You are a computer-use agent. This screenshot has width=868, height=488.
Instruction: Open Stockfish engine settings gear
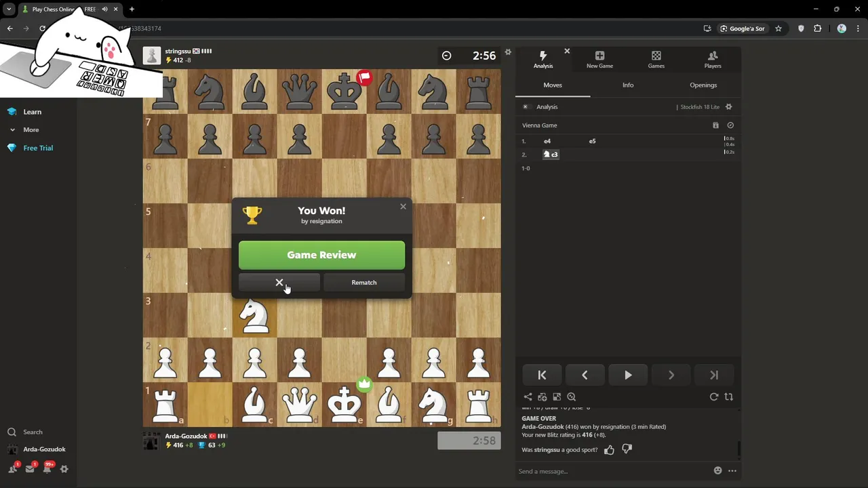pyautogui.click(x=729, y=106)
